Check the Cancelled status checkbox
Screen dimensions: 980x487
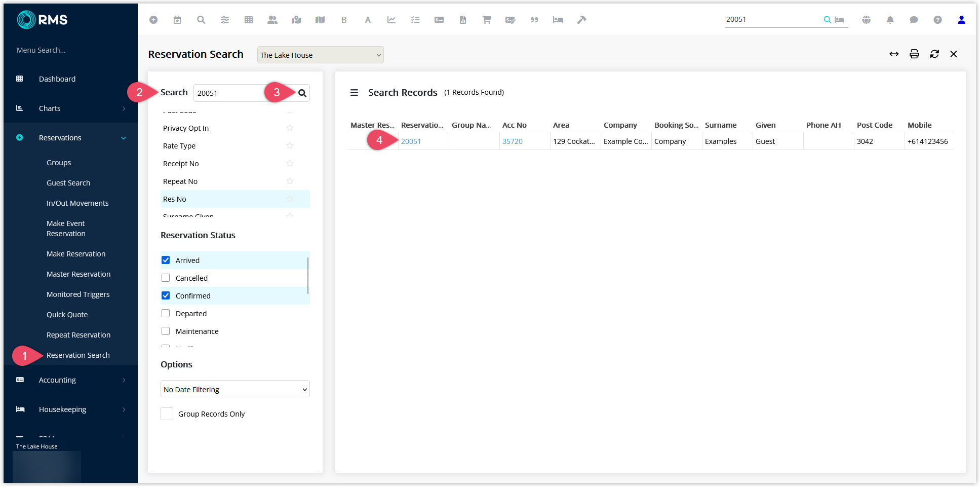point(166,278)
